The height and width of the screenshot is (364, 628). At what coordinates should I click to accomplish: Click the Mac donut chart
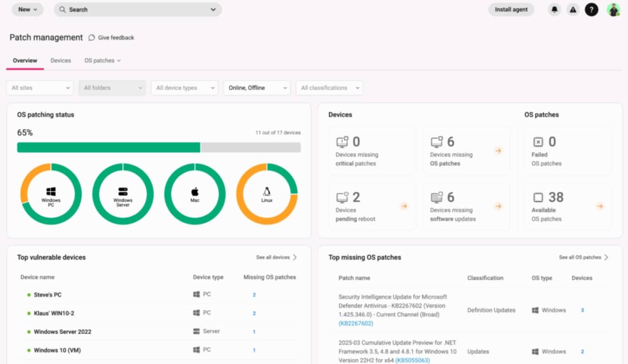point(195,194)
